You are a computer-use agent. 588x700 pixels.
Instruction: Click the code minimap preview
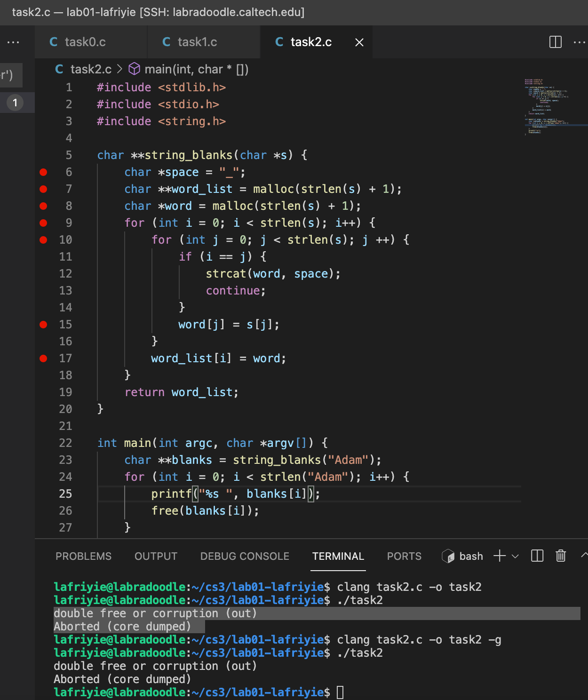[546, 107]
